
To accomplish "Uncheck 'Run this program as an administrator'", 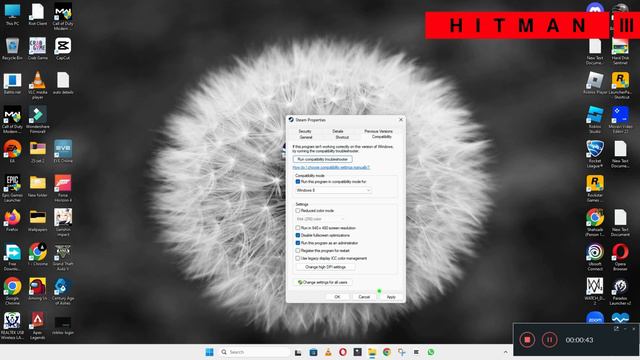I will (298, 243).
